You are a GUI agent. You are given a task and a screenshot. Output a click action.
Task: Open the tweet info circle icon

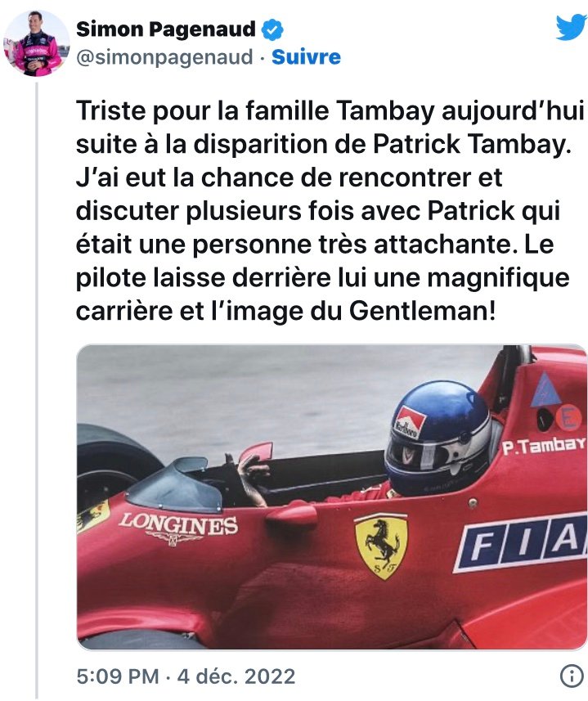coord(572,676)
